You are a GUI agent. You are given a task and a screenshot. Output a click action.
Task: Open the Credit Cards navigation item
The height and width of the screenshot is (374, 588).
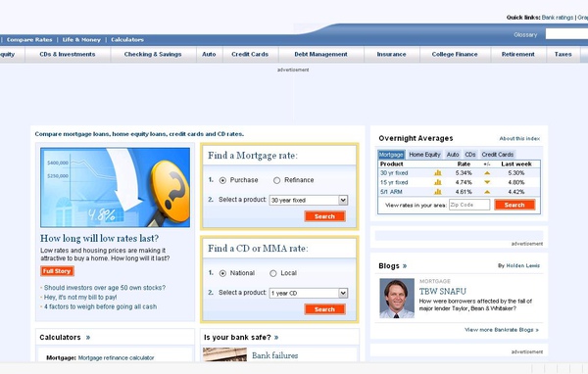click(250, 55)
